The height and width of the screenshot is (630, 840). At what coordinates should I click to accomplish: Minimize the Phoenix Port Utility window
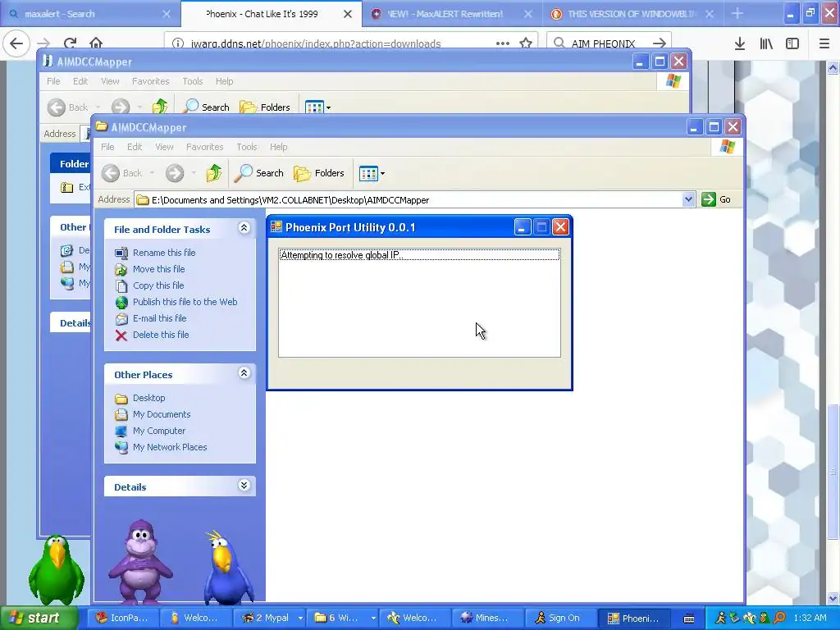coord(523,227)
